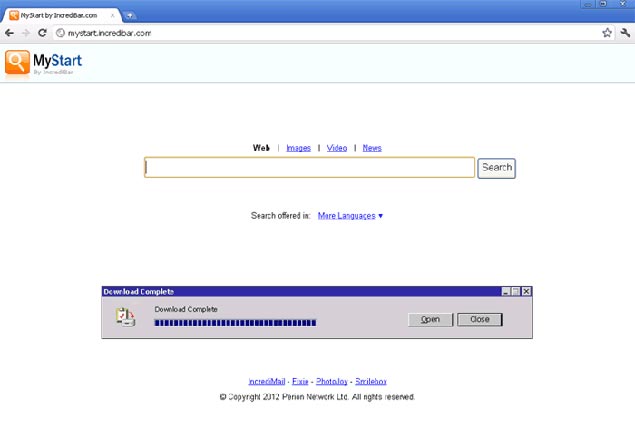This screenshot has width=635, height=428.
Task: Close the Download Complete dialog with the X
Action: pos(526,291)
